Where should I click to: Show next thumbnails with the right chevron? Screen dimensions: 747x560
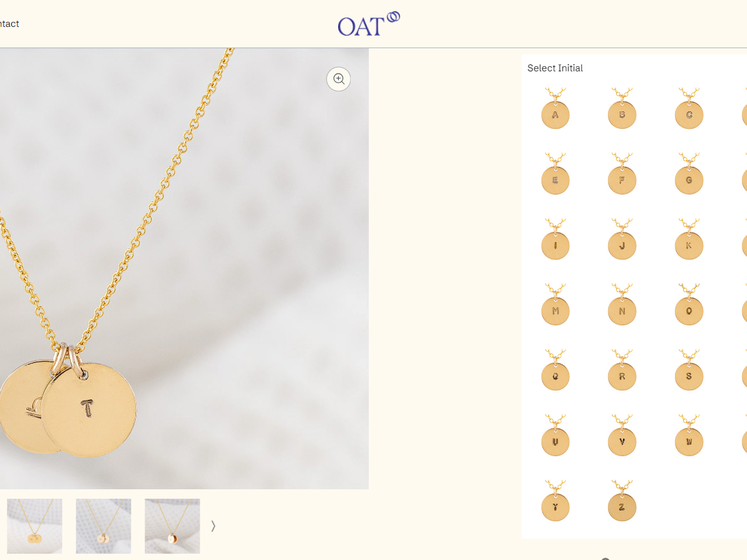pos(213,526)
